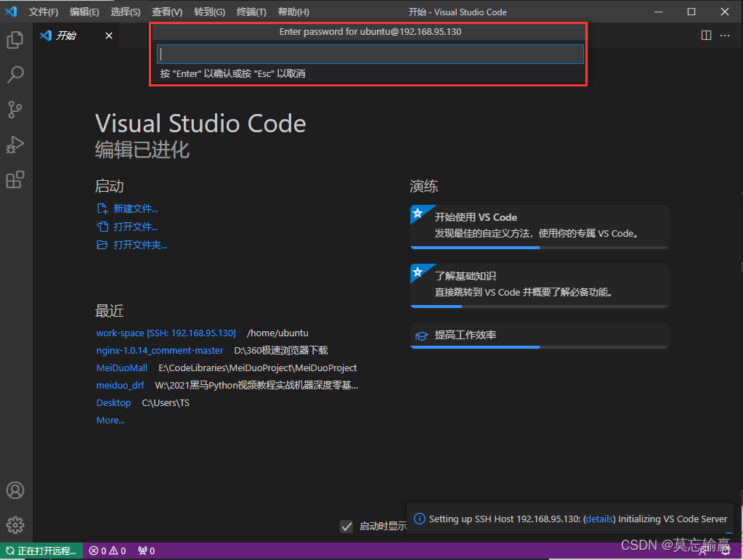Click 新建文件... link
Image resolution: width=743 pixels, height=560 pixels.
(x=136, y=208)
